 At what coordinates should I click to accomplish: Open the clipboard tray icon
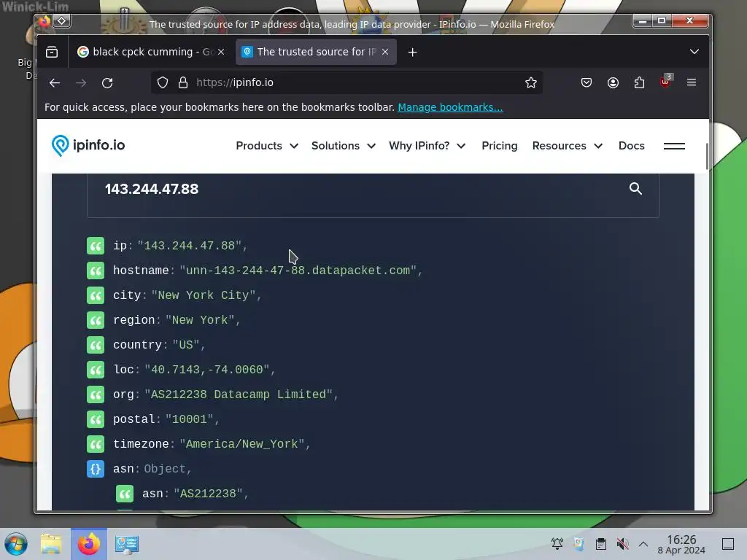coord(601,544)
